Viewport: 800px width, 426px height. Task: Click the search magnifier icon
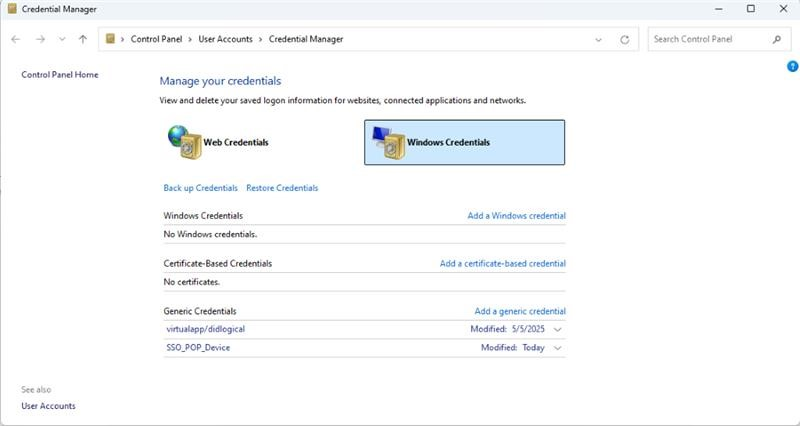tap(777, 39)
